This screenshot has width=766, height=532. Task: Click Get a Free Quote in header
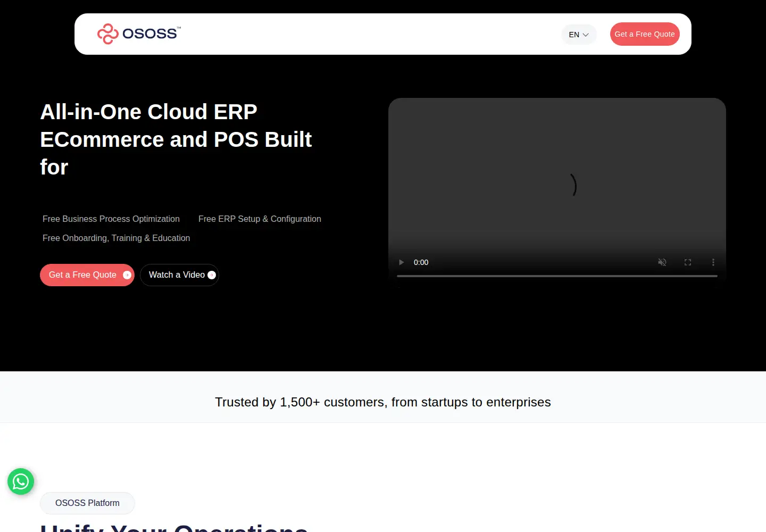(x=645, y=34)
